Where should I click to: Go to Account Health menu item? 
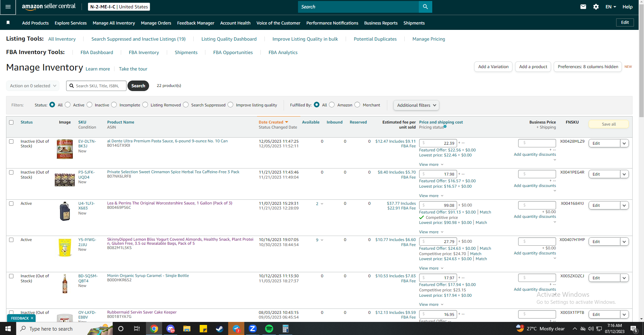(x=235, y=23)
